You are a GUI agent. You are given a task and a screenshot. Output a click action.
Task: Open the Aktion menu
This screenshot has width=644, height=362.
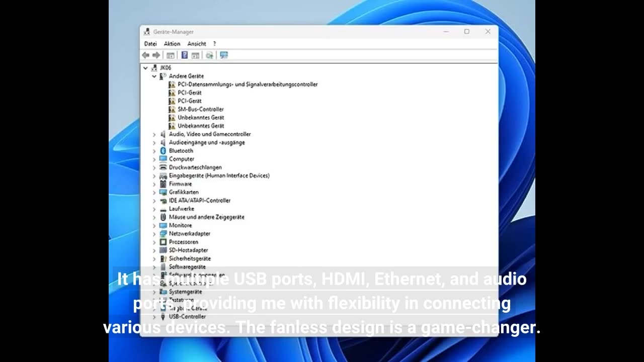click(172, 44)
